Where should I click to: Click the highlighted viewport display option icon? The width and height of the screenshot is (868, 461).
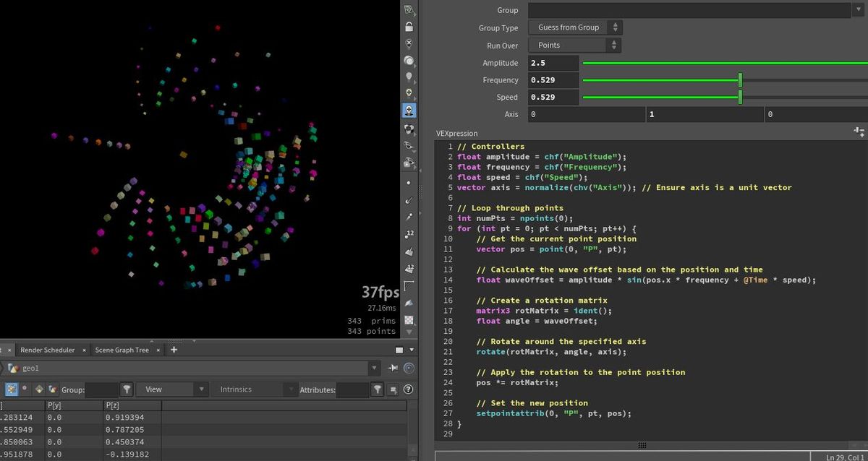(409, 111)
